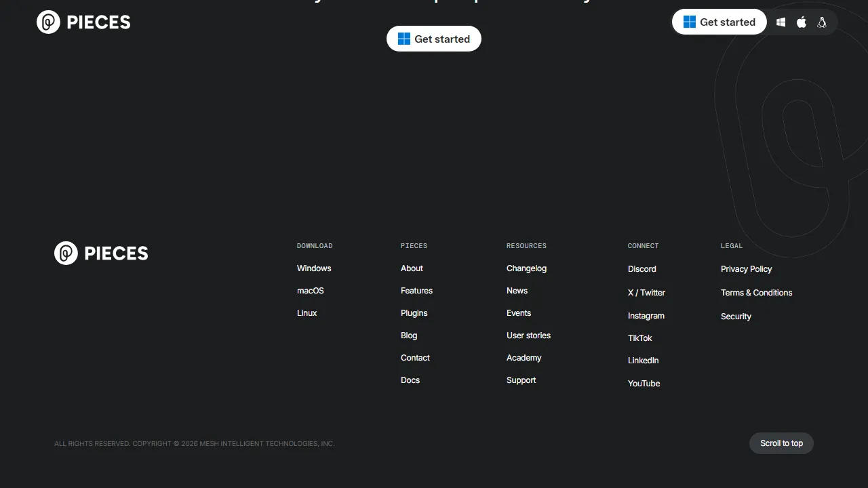
Task: Select the Linux penguin icon in header
Action: tap(822, 22)
